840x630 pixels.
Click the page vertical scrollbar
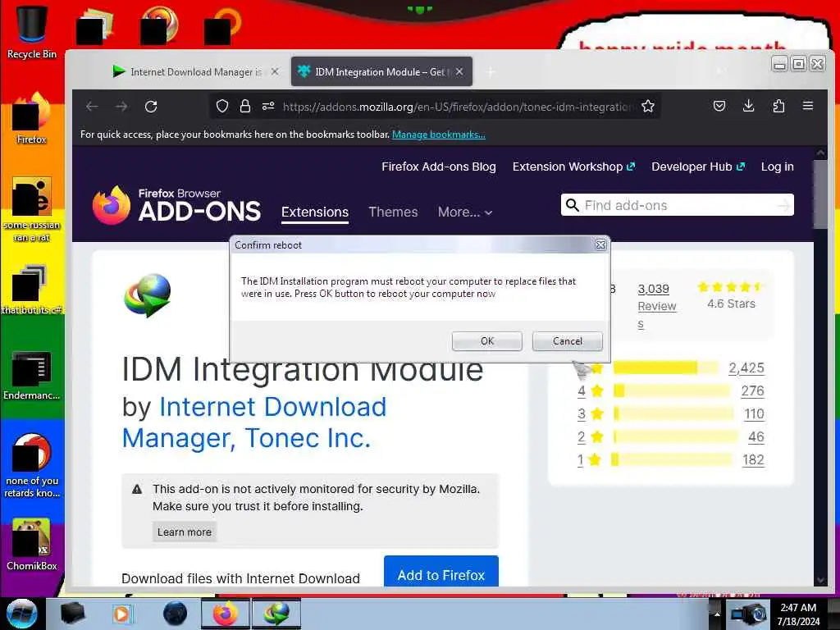[820, 194]
